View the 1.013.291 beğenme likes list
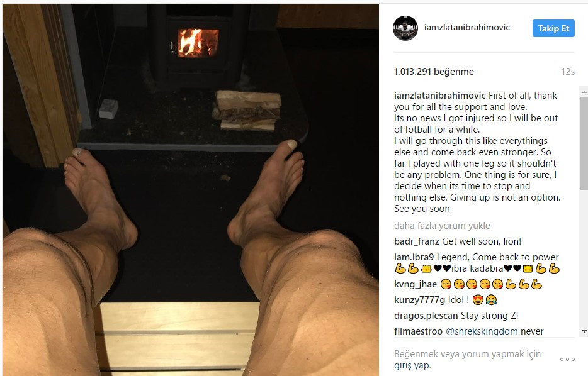588x376 pixels. coord(434,72)
